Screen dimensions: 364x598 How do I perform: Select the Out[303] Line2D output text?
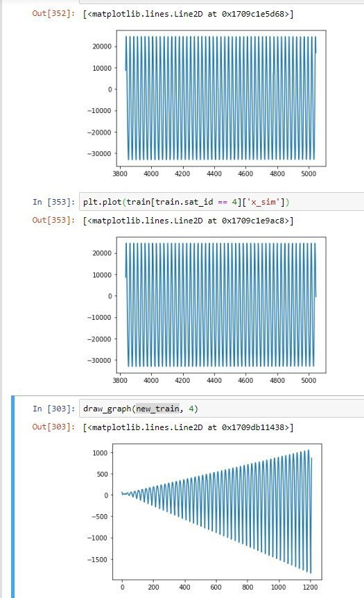(x=189, y=427)
